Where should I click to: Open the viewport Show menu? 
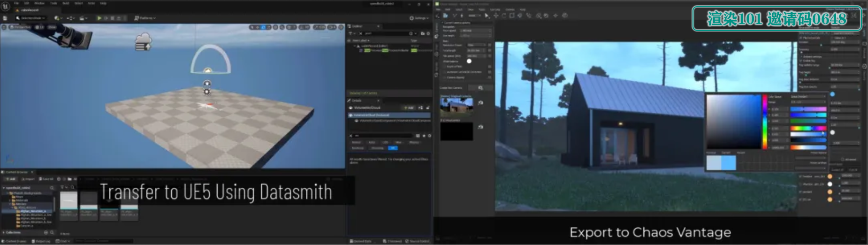tap(52, 27)
